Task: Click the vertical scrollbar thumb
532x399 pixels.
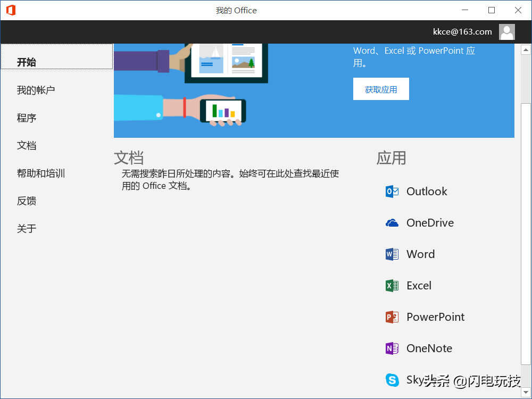Action: pyautogui.click(x=526, y=234)
